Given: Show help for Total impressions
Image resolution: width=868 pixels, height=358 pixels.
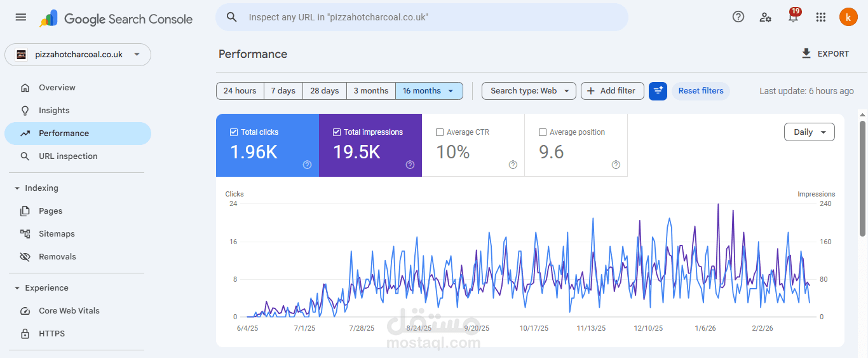Looking at the screenshot, I should pyautogui.click(x=410, y=165).
